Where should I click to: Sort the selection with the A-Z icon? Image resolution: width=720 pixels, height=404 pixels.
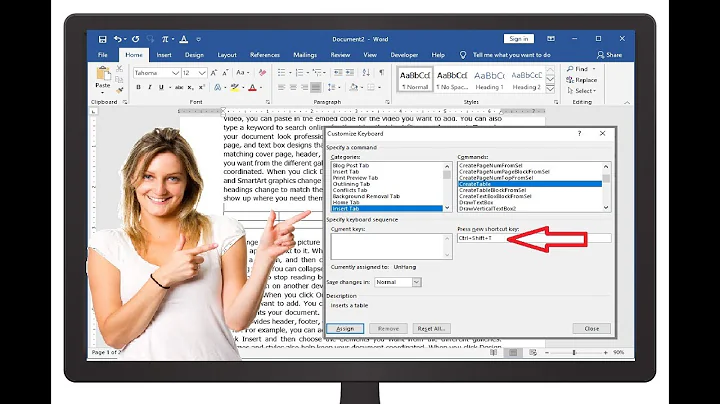pyautogui.click(x=366, y=73)
